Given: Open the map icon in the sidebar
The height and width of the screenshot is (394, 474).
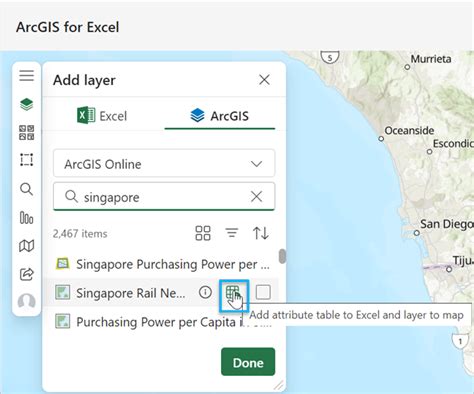Looking at the screenshot, I should [x=27, y=246].
